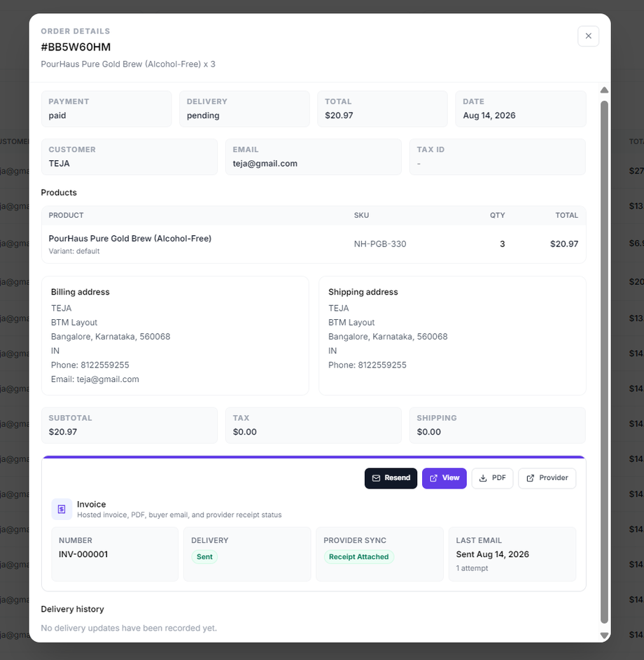The image size is (644, 660).
Task: Click the Shipping address heading
Action: pos(363,292)
